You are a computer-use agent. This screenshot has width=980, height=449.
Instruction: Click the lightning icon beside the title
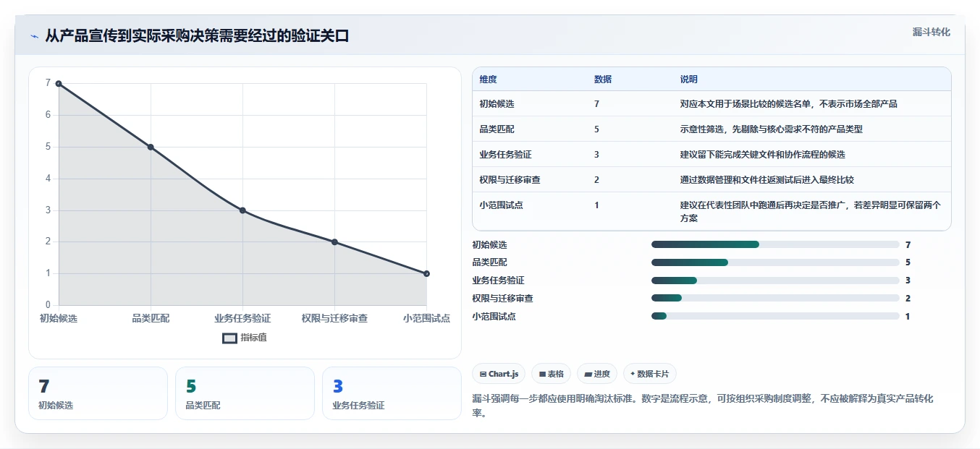(35, 36)
